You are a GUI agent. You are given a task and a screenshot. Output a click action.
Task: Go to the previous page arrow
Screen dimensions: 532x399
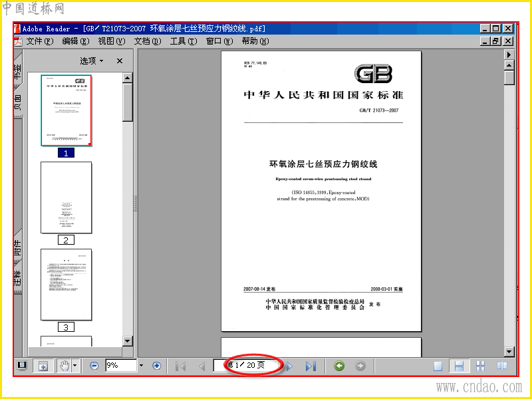point(202,366)
